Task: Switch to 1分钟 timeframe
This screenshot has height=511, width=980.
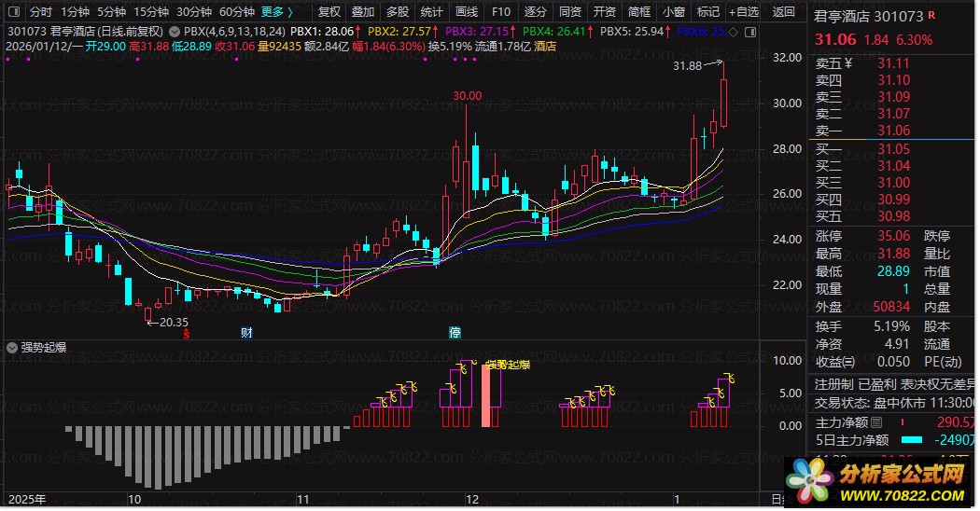Action: point(75,12)
